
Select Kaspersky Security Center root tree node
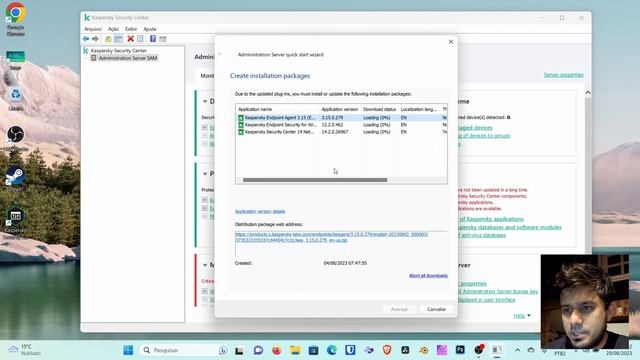click(x=118, y=51)
